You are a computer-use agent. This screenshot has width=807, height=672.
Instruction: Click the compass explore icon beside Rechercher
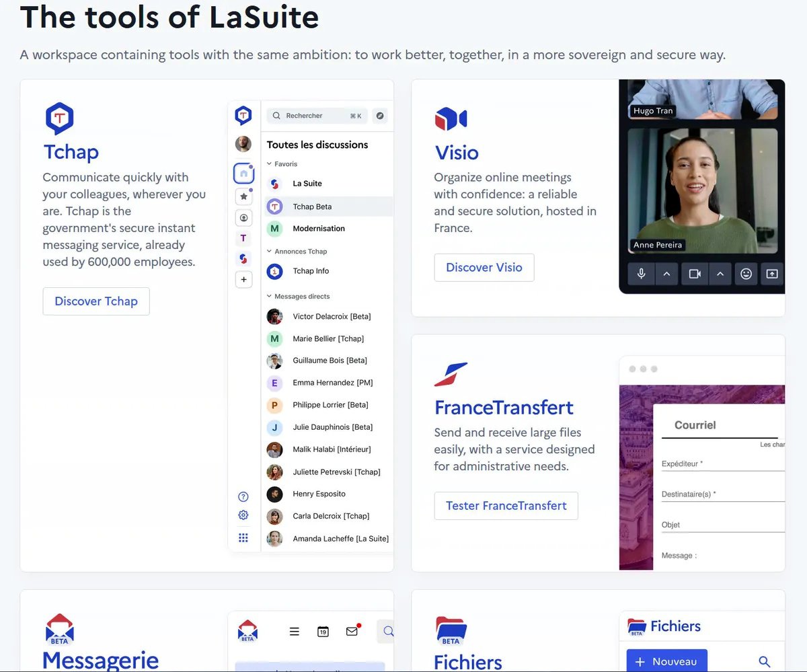coord(380,116)
